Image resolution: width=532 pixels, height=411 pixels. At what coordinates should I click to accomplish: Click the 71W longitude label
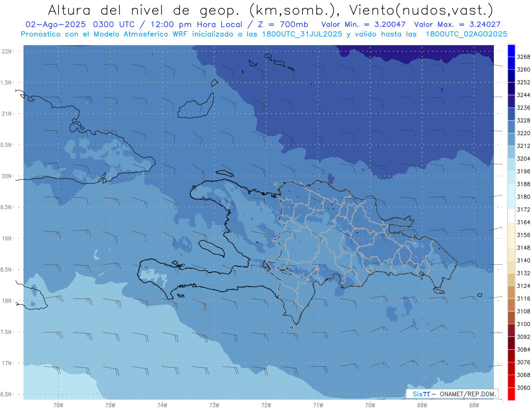tap(318, 405)
